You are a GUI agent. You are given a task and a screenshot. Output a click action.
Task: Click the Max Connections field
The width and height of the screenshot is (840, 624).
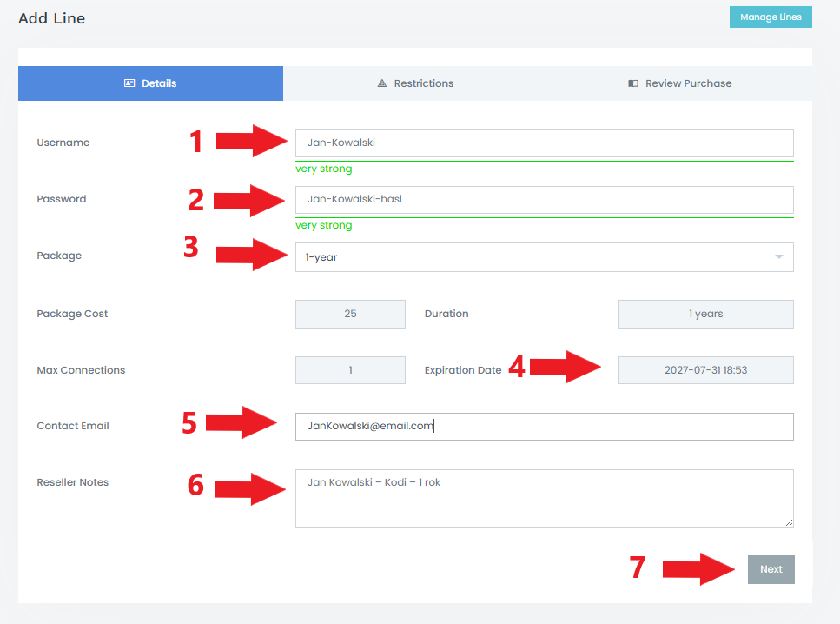(350, 370)
